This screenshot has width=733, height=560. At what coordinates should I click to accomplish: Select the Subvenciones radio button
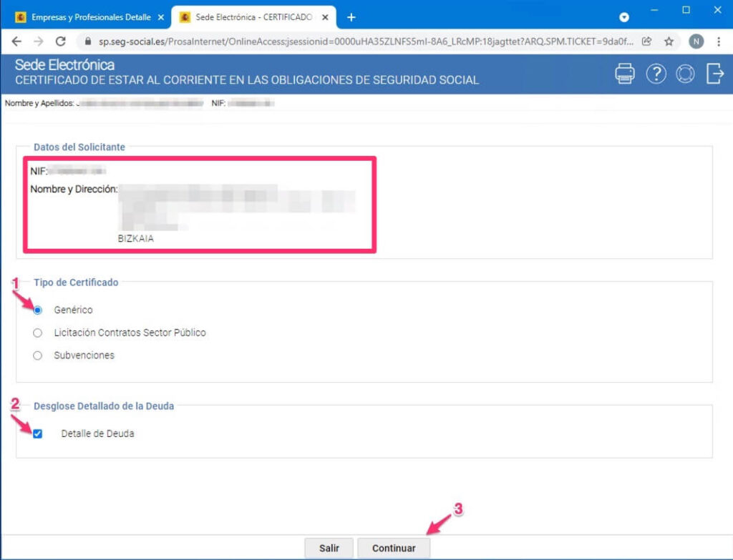click(x=37, y=356)
